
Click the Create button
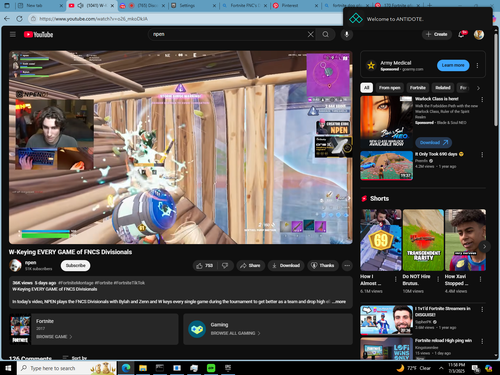437,34
